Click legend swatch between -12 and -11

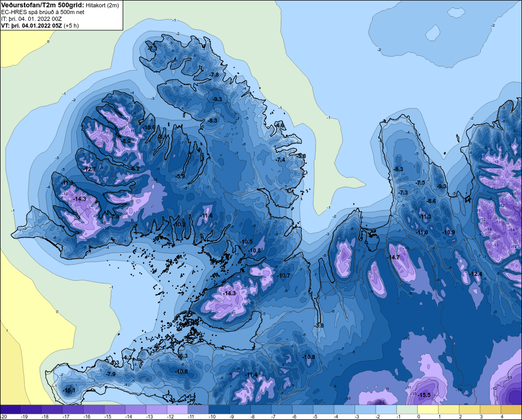(x=177, y=410)
